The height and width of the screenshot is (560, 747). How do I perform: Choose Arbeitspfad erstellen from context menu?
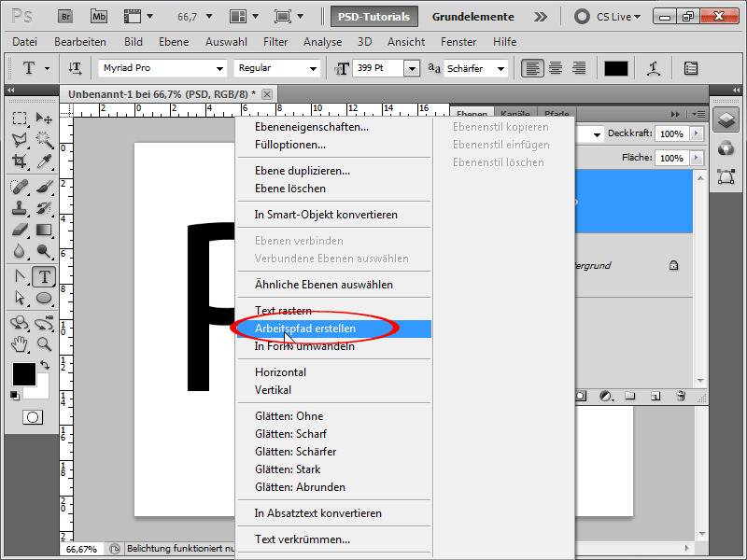pyautogui.click(x=334, y=329)
